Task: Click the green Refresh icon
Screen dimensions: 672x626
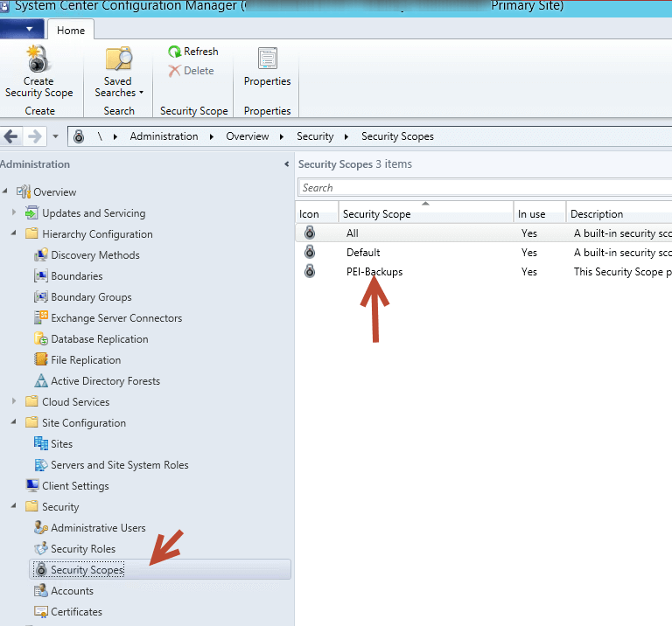Action: tap(174, 52)
